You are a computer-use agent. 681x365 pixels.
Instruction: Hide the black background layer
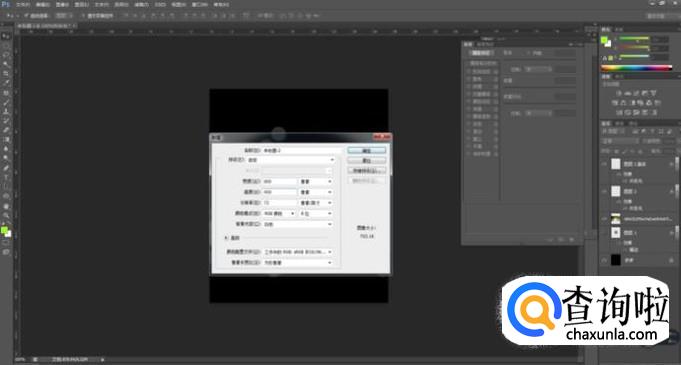[604, 260]
